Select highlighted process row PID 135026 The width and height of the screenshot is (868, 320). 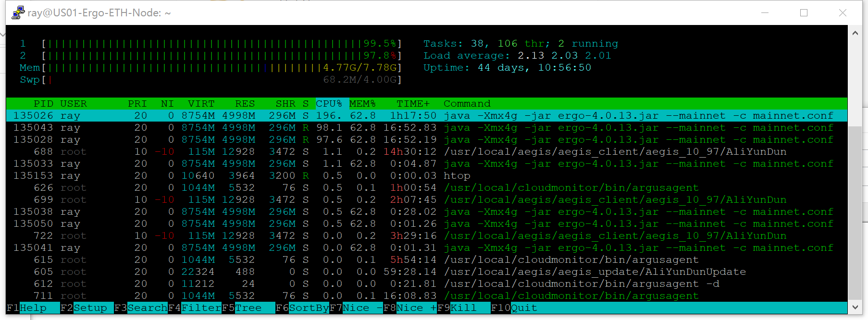pyautogui.click(x=427, y=116)
